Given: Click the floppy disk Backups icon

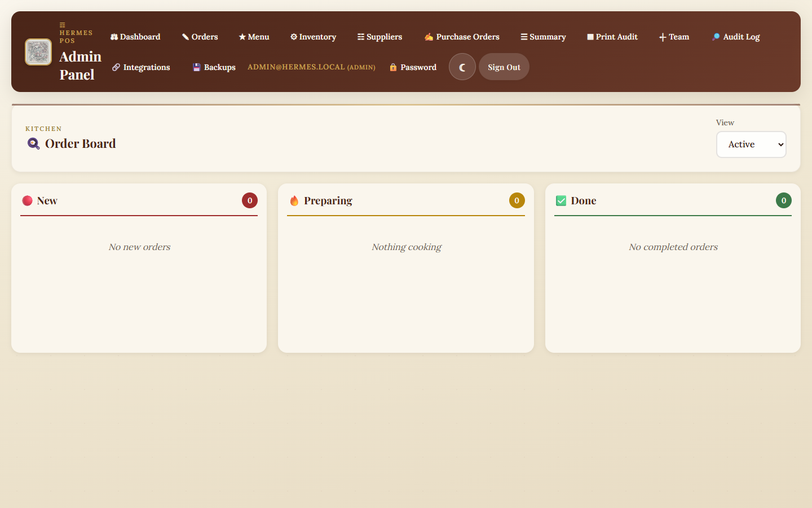Looking at the screenshot, I should pyautogui.click(x=196, y=67).
